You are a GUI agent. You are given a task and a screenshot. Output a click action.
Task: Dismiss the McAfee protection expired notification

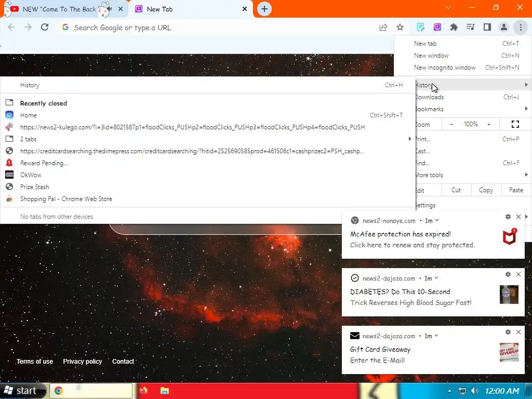[x=518, y=217]
